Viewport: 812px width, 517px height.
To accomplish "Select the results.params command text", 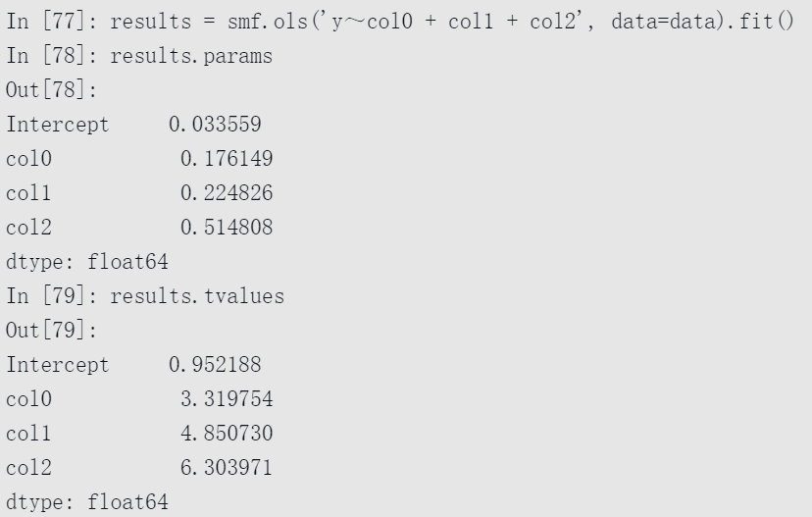I will click(191, 56).
